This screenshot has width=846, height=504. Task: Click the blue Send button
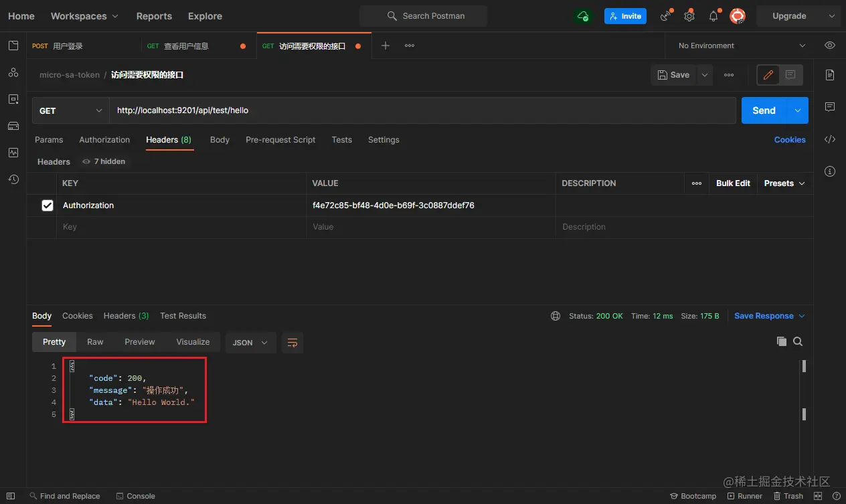(764, 110)
